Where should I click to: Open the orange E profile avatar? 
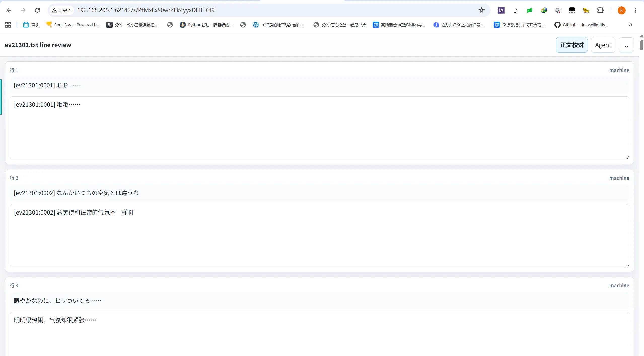pyautogui.click(x=621, y=10)
